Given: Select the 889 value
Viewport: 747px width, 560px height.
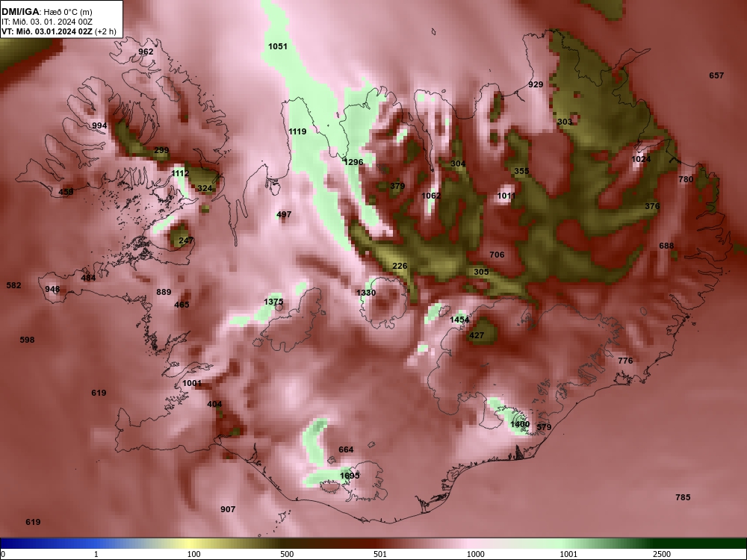Looking at the screenshot, I should (164, 292).
